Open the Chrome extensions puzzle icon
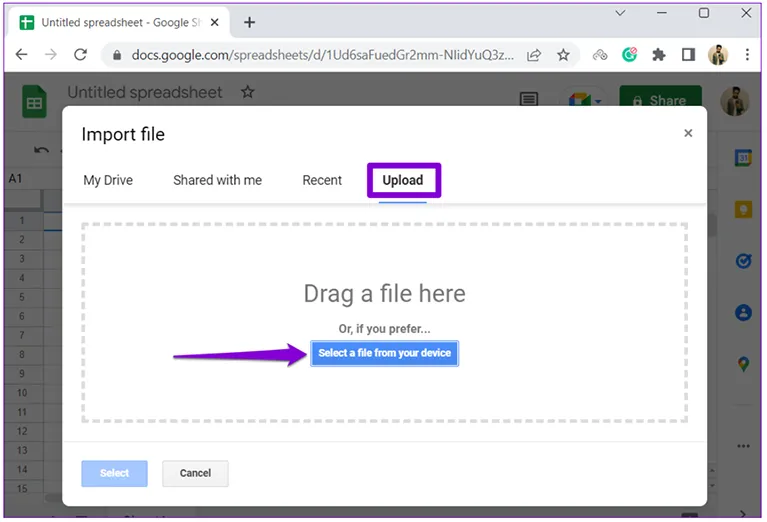Image resolution: width=767 pixels, height=522 pixels. [x=659, y=55]
